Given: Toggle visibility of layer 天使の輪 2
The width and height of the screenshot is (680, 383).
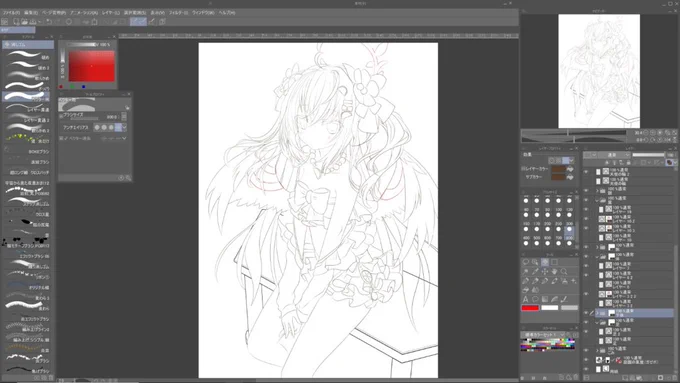Looking at the screenshot, I should click(x=586, y=172).
